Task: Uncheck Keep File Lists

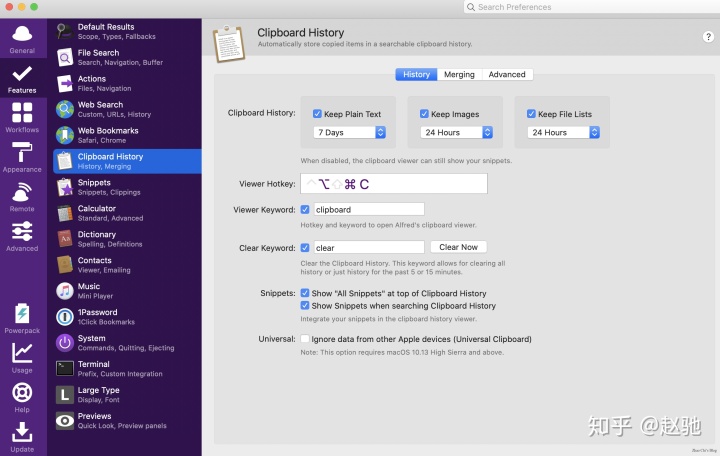Action: coord(531,113)
